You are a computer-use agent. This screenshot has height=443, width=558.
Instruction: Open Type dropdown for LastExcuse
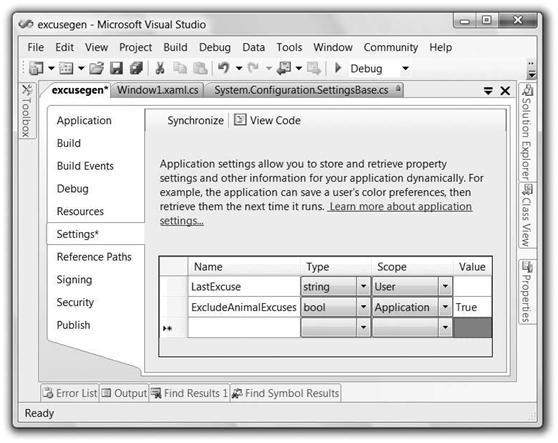click(363, 286)
